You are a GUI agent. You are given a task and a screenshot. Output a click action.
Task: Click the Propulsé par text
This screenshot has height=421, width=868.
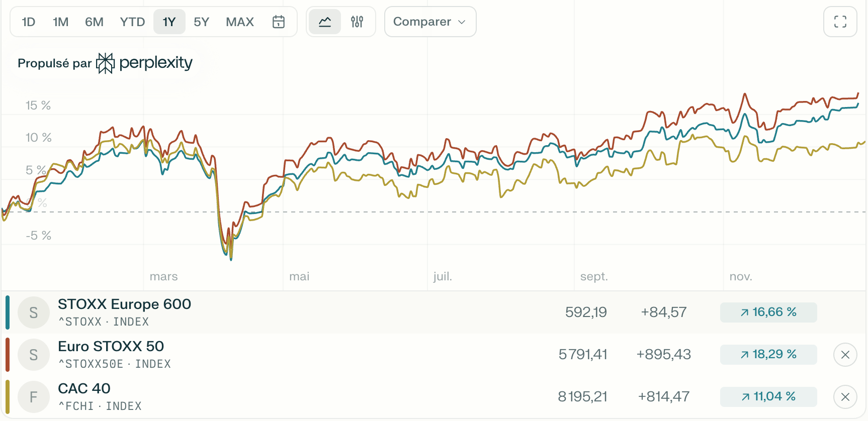[x=55, y=63]
